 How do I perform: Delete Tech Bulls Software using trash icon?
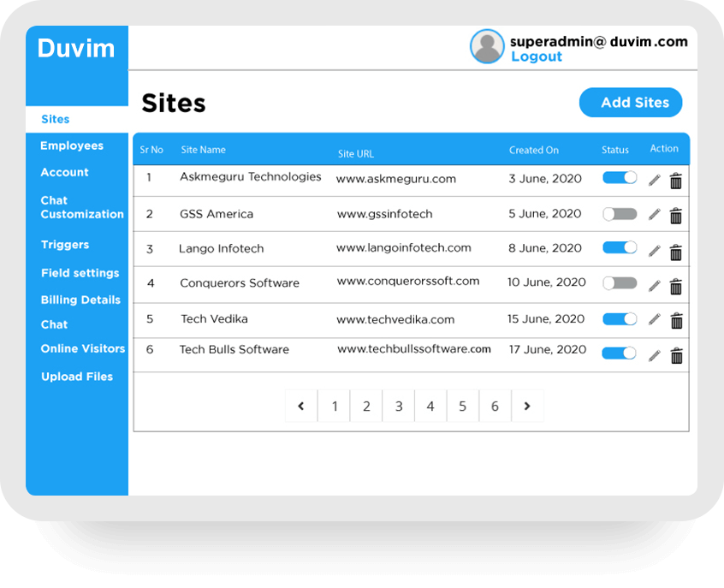point(676,356)
